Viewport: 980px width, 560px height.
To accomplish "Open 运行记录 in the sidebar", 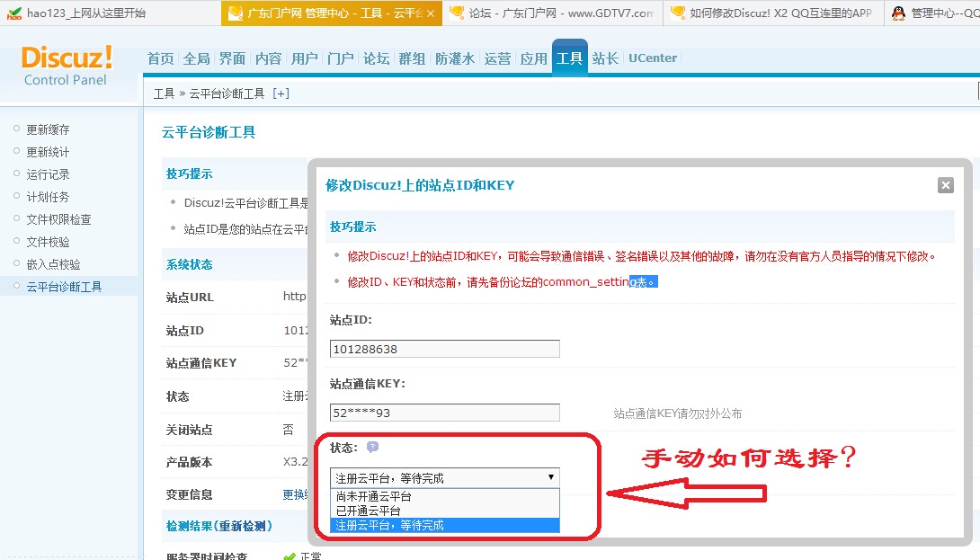I will click(49, 174).
